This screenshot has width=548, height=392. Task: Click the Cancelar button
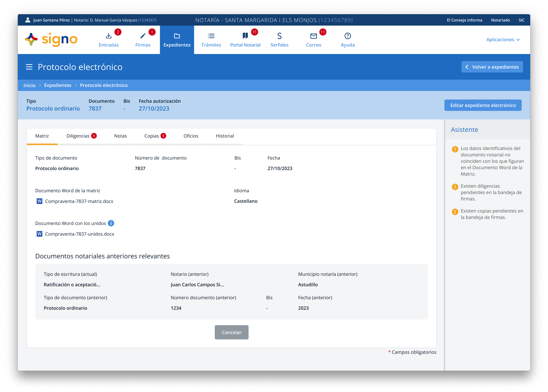click(x=231, y=332)
